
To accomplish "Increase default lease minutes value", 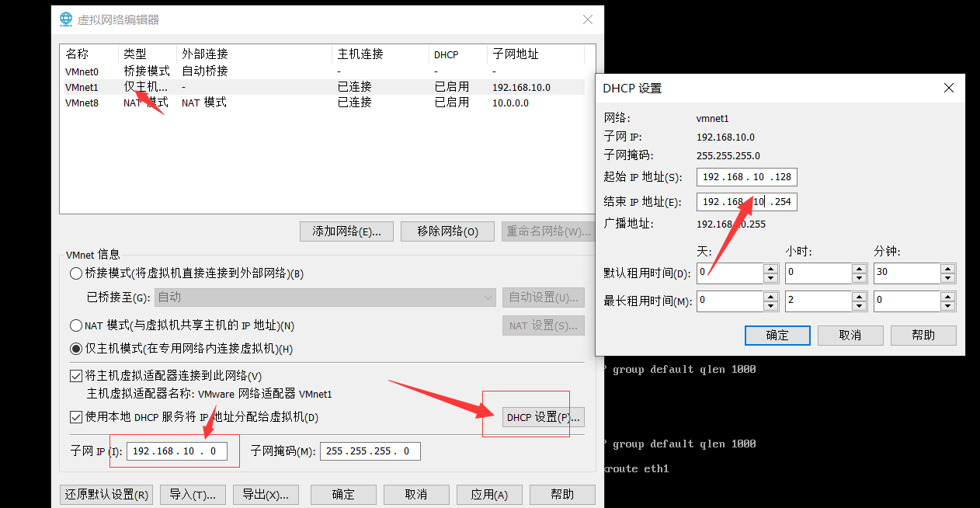I will click(x=948, y=269).
